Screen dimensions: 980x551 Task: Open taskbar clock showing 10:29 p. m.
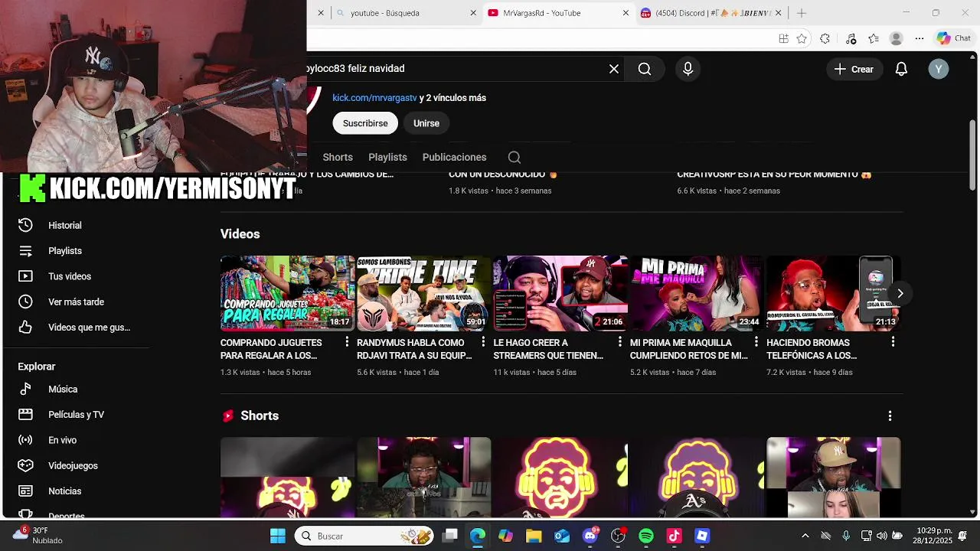tap(934, 536)
